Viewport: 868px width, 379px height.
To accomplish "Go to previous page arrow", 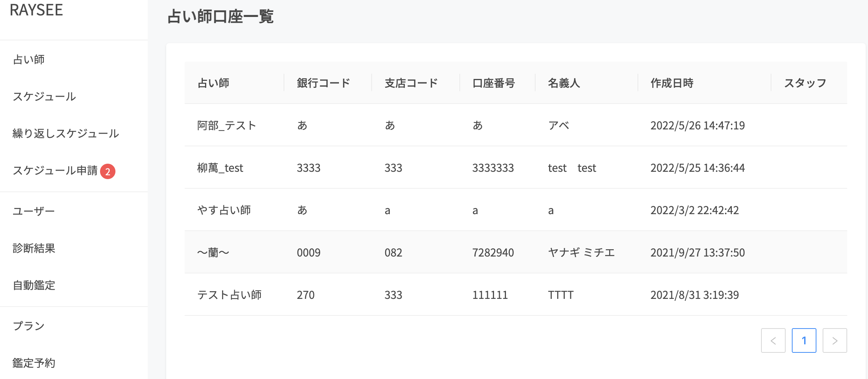I will pos(773,340).
